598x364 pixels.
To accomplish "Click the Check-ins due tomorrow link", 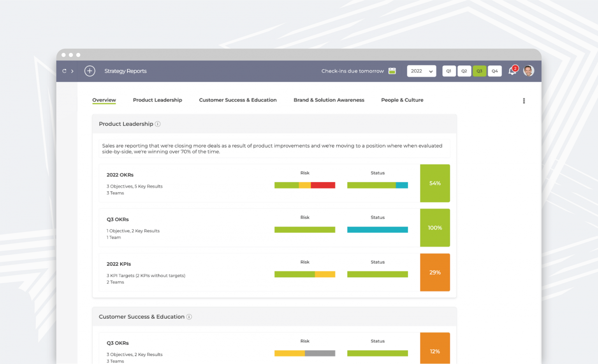I will click(352, 71).
